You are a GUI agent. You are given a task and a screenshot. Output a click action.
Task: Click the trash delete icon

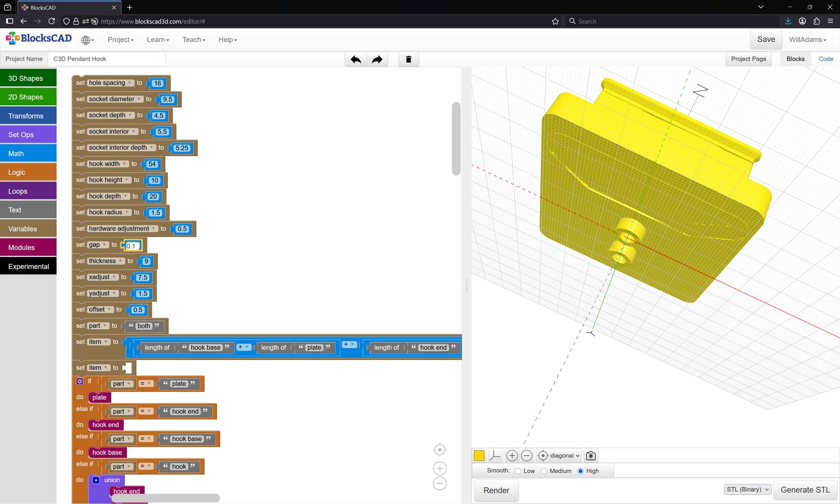pos(409,59)
